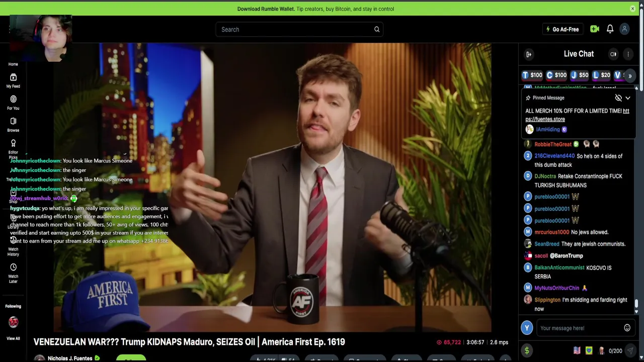Select the L $20 rant chip
Screen dimensions: 644x362
(x=601, y=75)
